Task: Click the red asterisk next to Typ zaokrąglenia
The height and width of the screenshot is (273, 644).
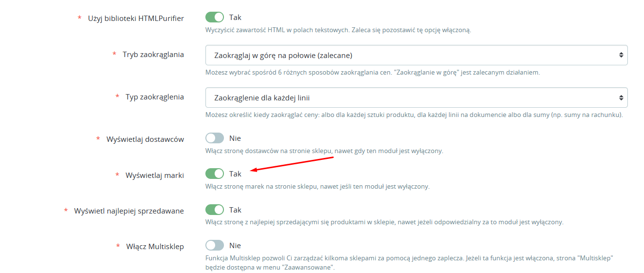Action: click(117, 97)
